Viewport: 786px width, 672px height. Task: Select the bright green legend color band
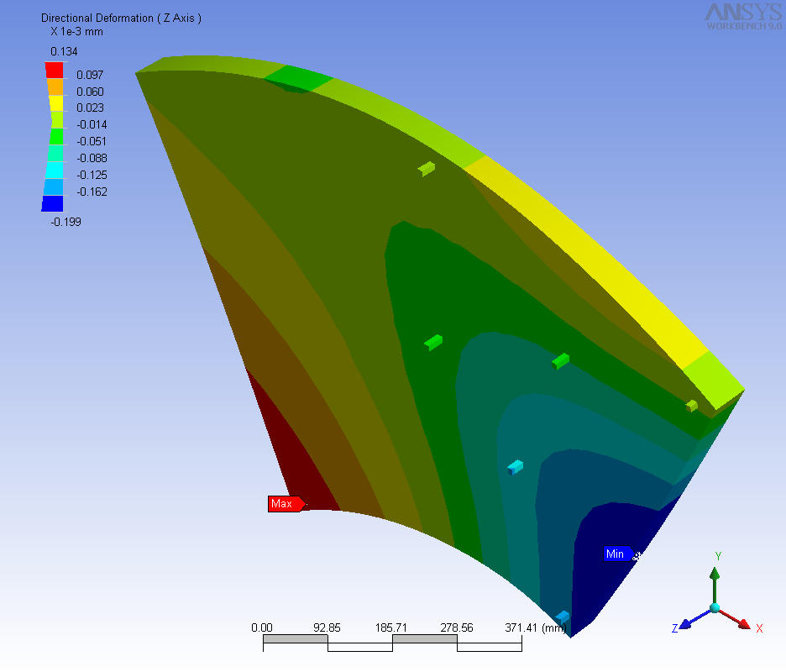(55, 137)
